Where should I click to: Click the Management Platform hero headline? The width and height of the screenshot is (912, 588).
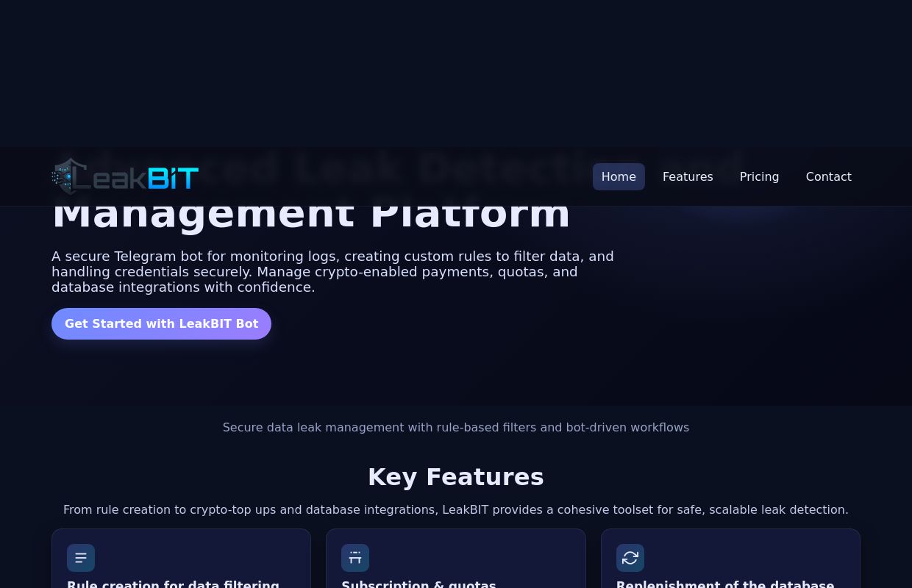coord(311,212)
